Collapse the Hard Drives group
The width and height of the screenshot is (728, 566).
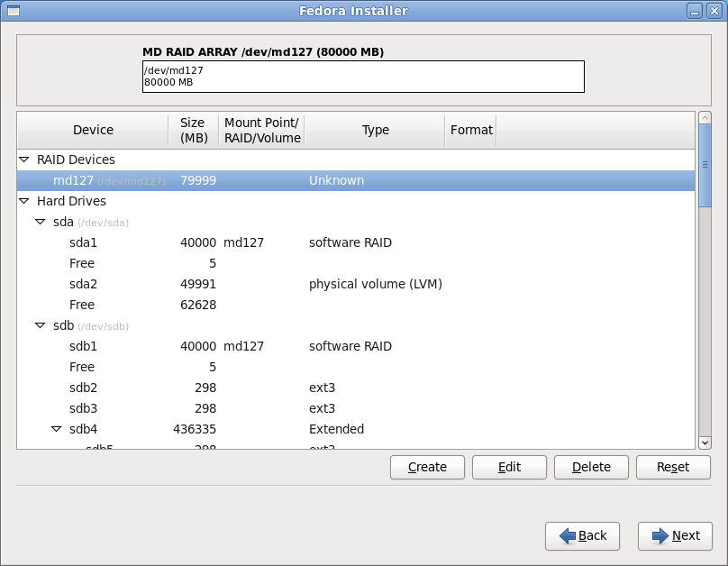tap(24, 201)
